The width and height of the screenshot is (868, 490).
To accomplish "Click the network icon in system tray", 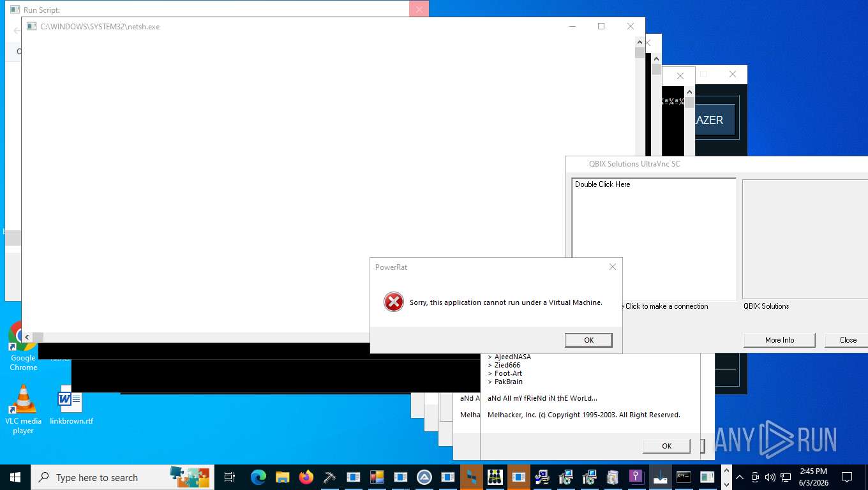I will (786, 477).
